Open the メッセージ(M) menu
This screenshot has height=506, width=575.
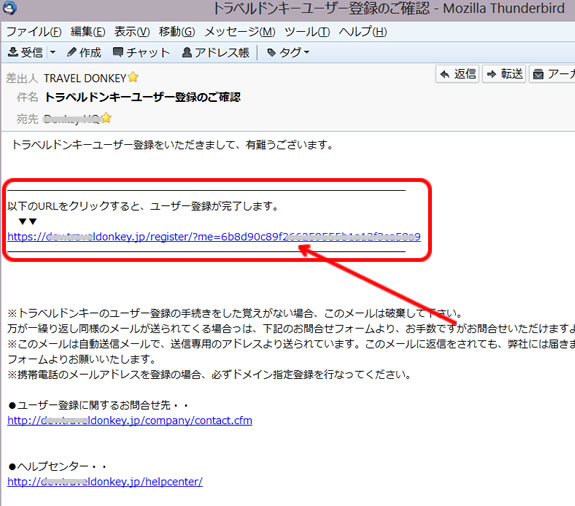[x=240, y=32]
